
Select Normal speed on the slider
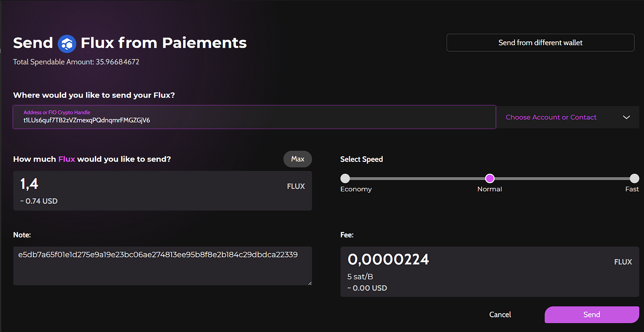(x=490, y=178)
